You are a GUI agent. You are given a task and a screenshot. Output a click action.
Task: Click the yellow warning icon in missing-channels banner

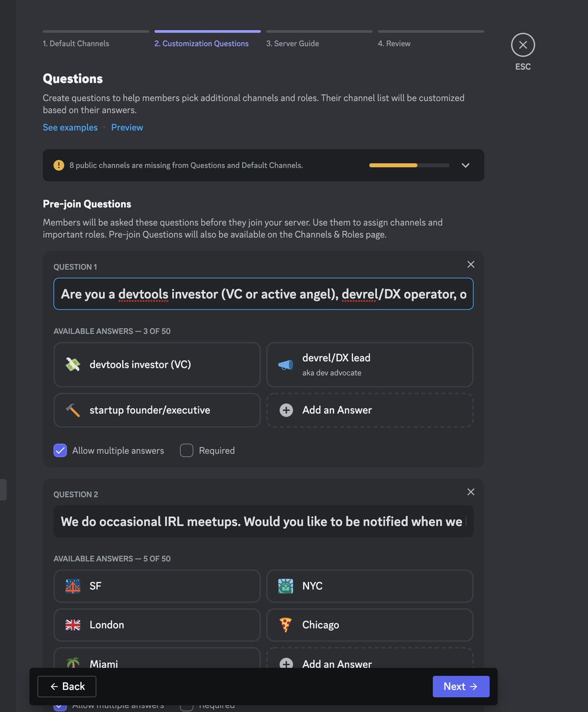coord(59,166)
